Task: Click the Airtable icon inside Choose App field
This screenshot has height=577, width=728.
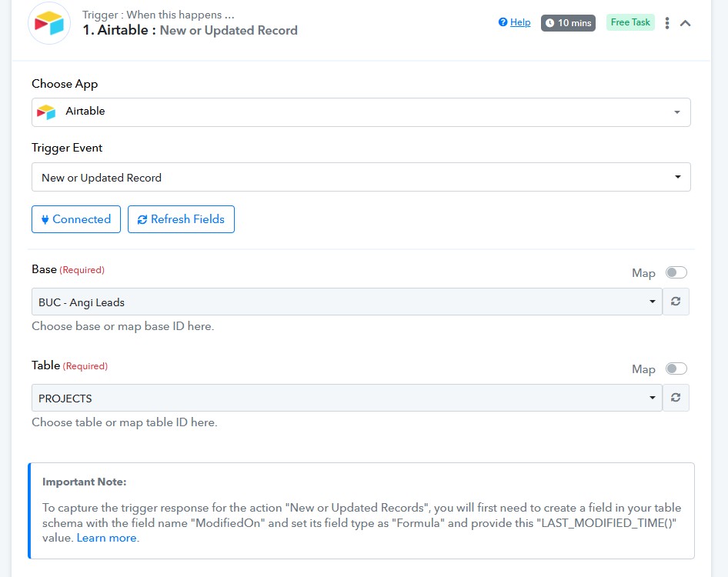Action: click(46, 112)
